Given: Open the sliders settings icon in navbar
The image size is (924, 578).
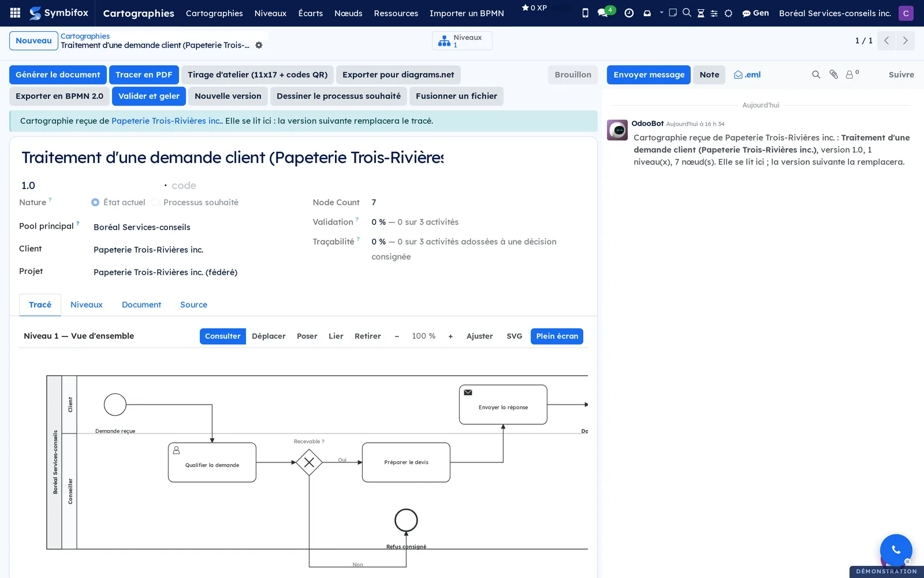Looking at the screenshot, I should (x=714, y=13).
